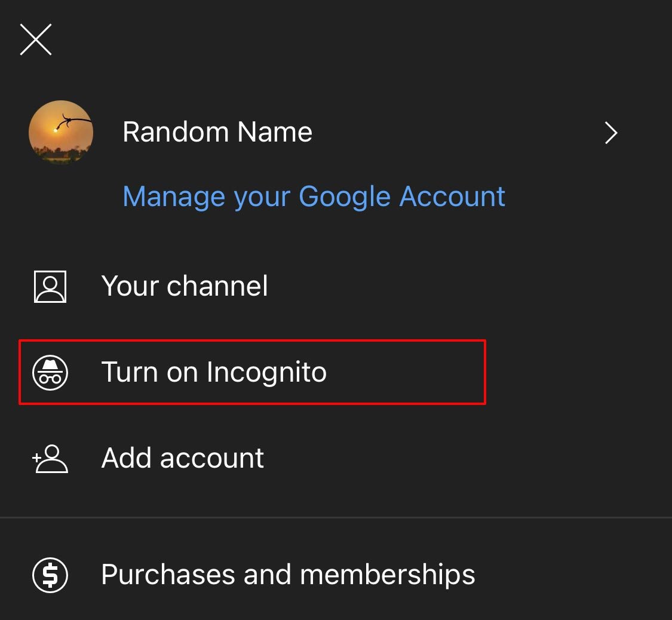Tap the word Account ending the blue link
This screenshot has width=672, height=620.
452,197
